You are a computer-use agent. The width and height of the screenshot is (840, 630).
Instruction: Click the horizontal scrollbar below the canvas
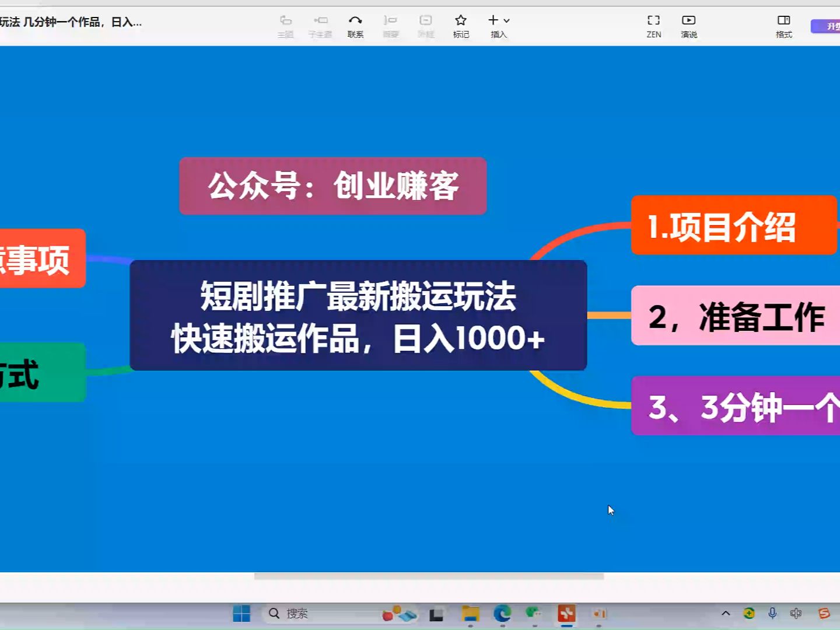click(x=429, y=576)
